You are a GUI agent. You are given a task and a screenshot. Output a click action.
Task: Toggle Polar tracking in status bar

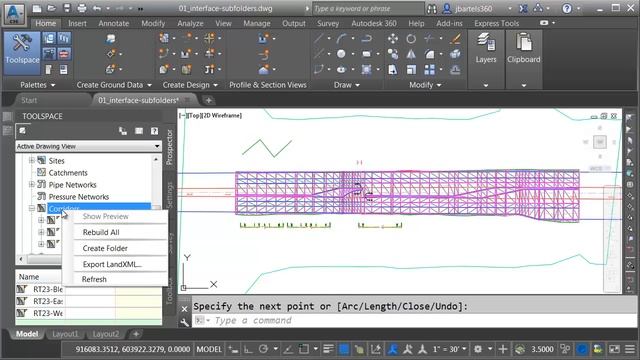pyautogui.click(x=263, y=349)
